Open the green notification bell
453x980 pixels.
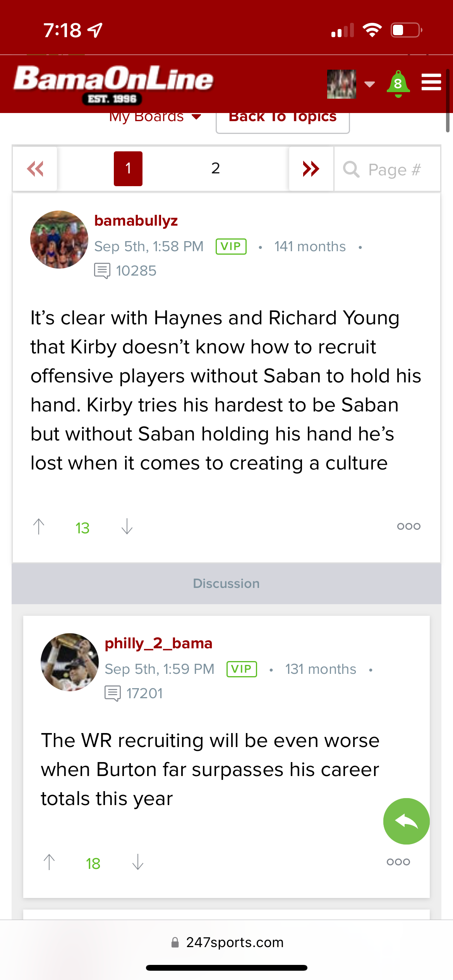tap(398, 84)
